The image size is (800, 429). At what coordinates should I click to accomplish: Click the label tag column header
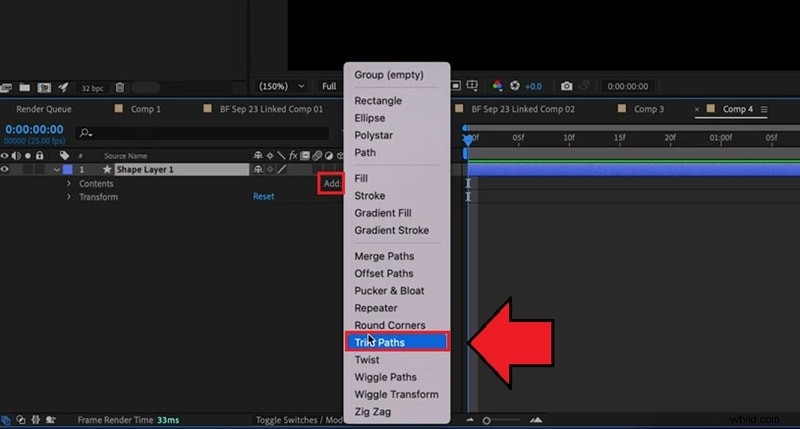tap(64, 156)
